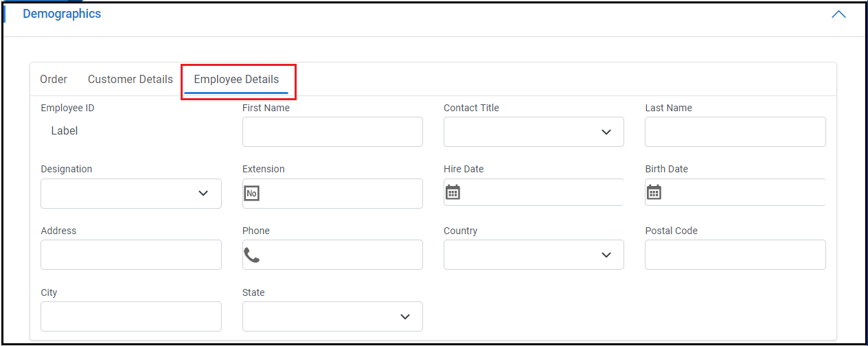
Task: Select the Employee Details tab
Action: coord(236,80)
